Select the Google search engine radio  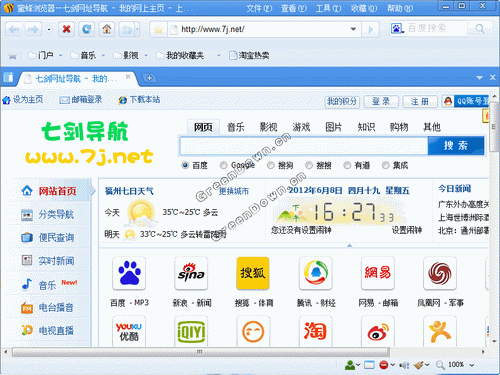tap(223, 165)
